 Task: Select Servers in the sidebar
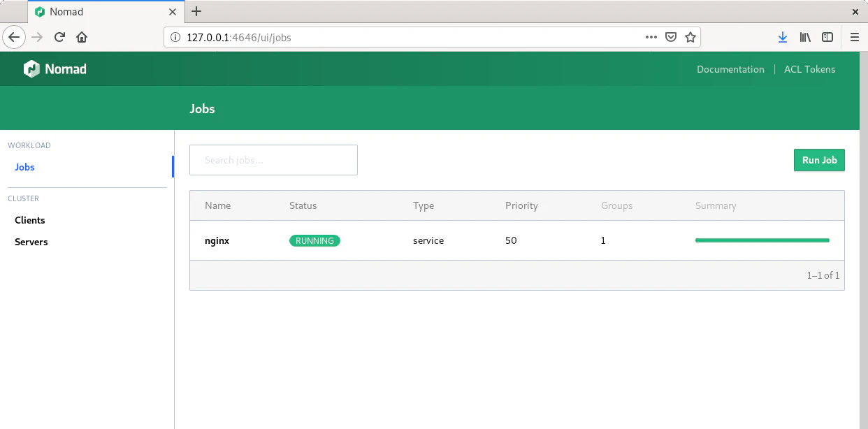click(31, 242)
